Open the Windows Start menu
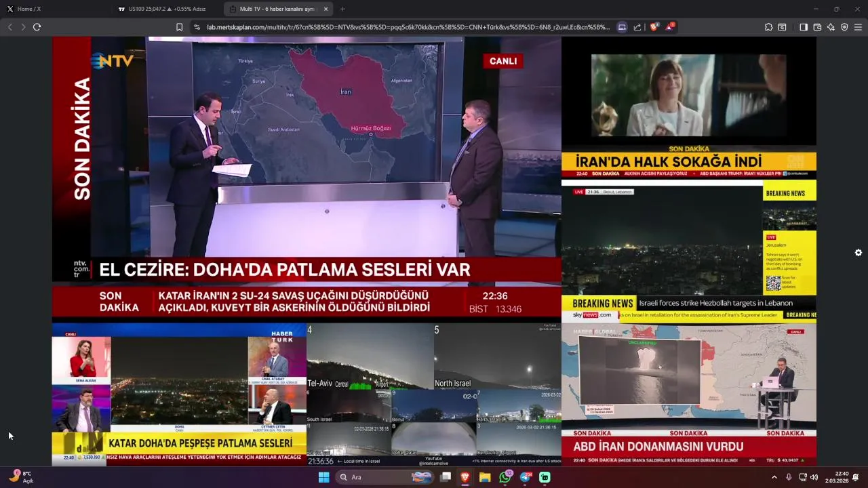868x488 pixels. click(324, 477)
